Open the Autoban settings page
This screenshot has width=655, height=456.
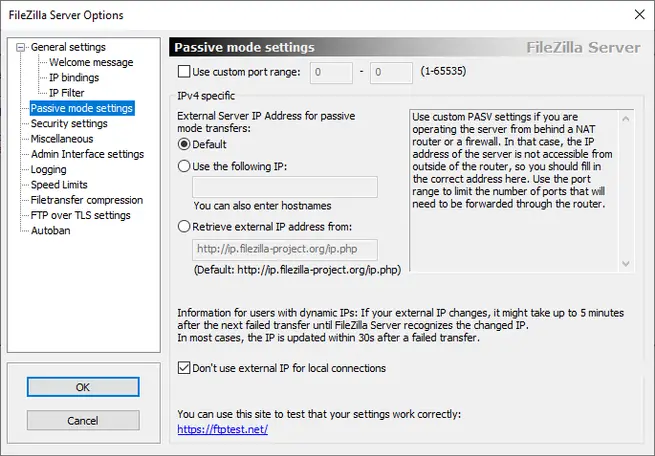pyautogui.click(x=51, y=230)
